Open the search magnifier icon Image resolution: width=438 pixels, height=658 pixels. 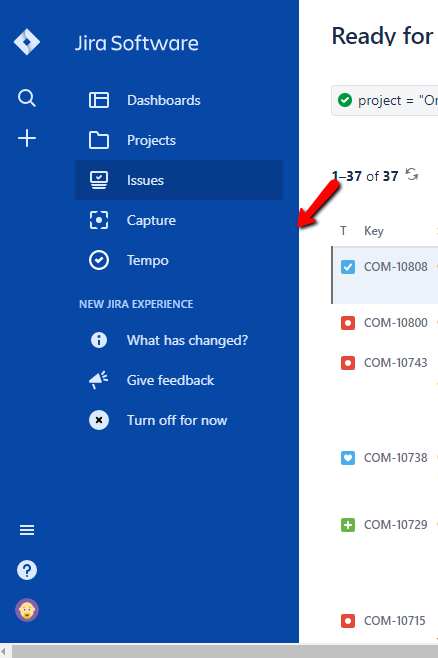pos(27,98)
